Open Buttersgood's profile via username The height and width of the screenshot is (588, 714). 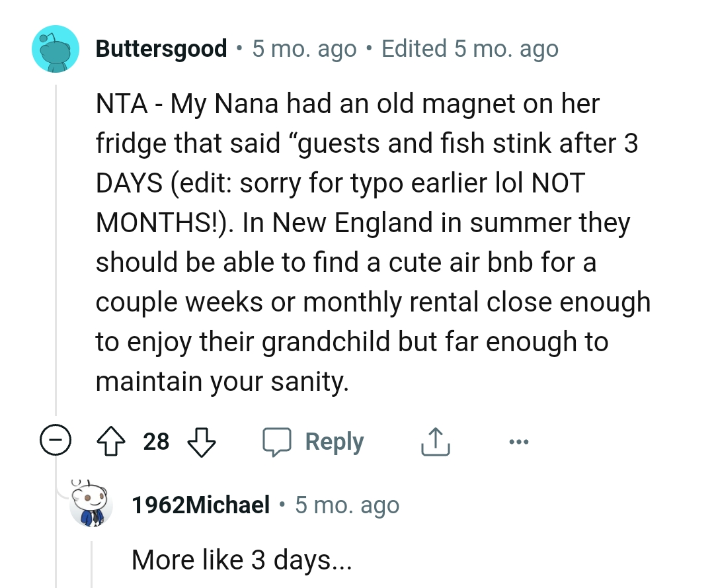tap(161, 48)
